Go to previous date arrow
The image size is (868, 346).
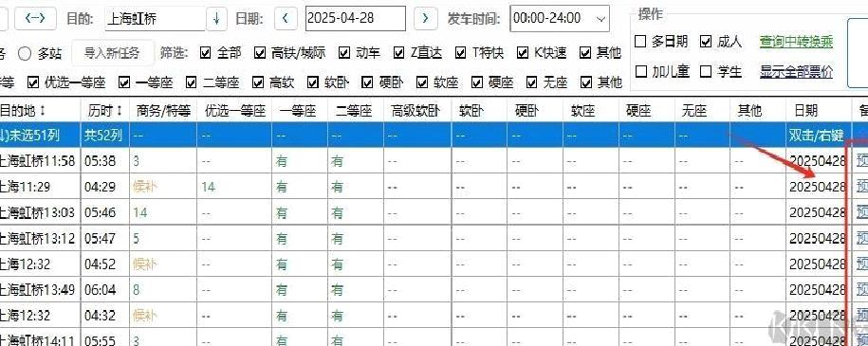click(286, 18)
